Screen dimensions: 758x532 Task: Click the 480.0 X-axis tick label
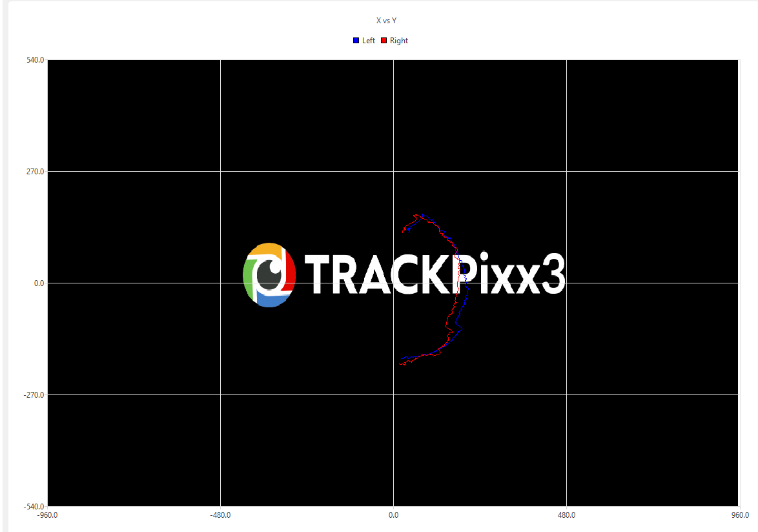[x=566, y=516]
